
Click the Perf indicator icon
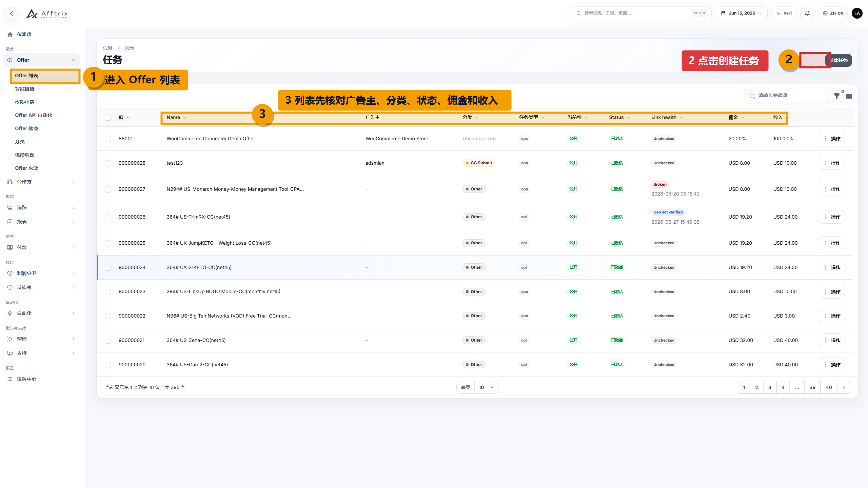click(778, 13)
